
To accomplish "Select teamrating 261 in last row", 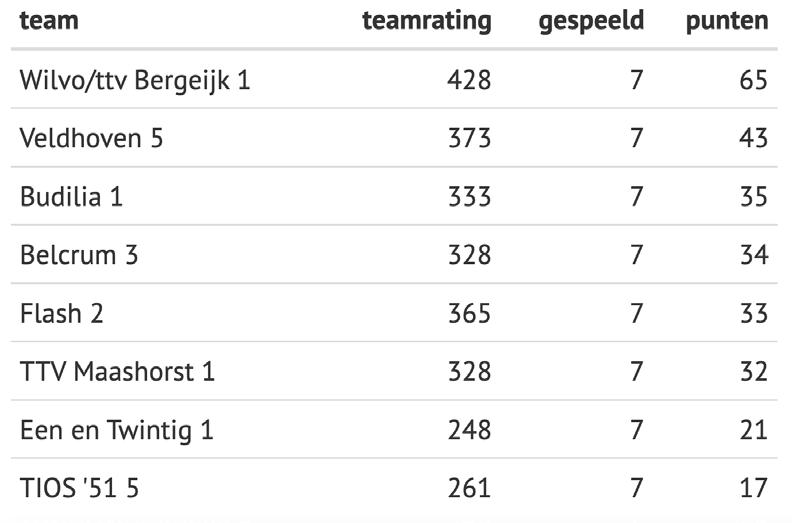I will click(x=469, y=488).
